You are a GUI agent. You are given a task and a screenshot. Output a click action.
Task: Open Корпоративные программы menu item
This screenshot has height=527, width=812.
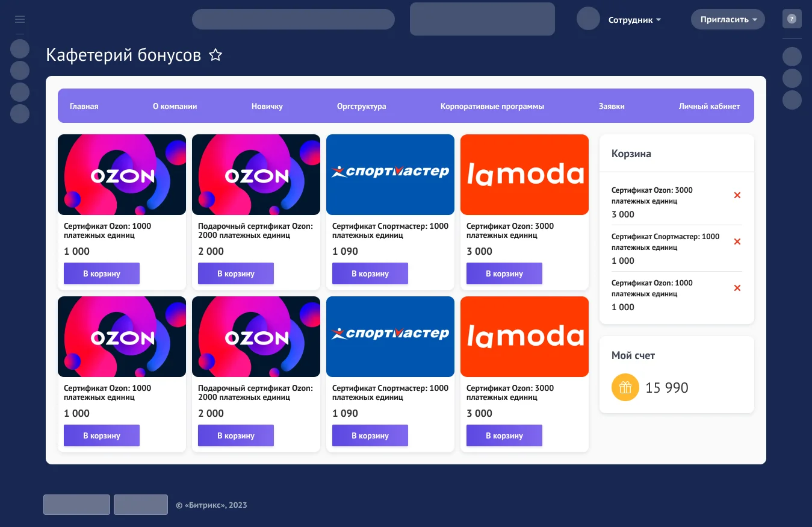click(x=492, y=106)
